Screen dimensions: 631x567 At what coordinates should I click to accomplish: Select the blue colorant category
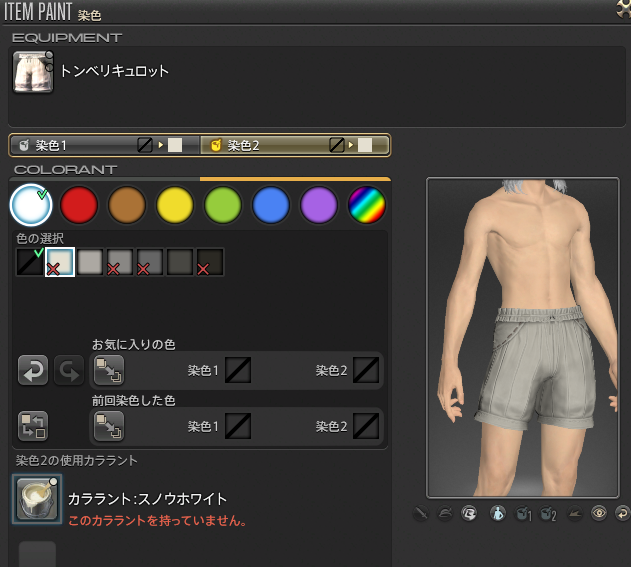pyautogui.click(x=270, y=205)
